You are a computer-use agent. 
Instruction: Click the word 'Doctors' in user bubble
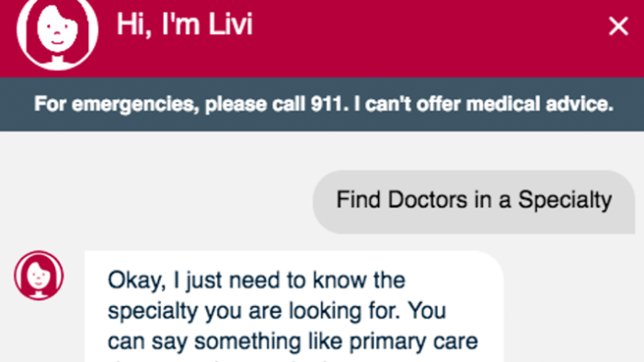click(x=428, y=200)
